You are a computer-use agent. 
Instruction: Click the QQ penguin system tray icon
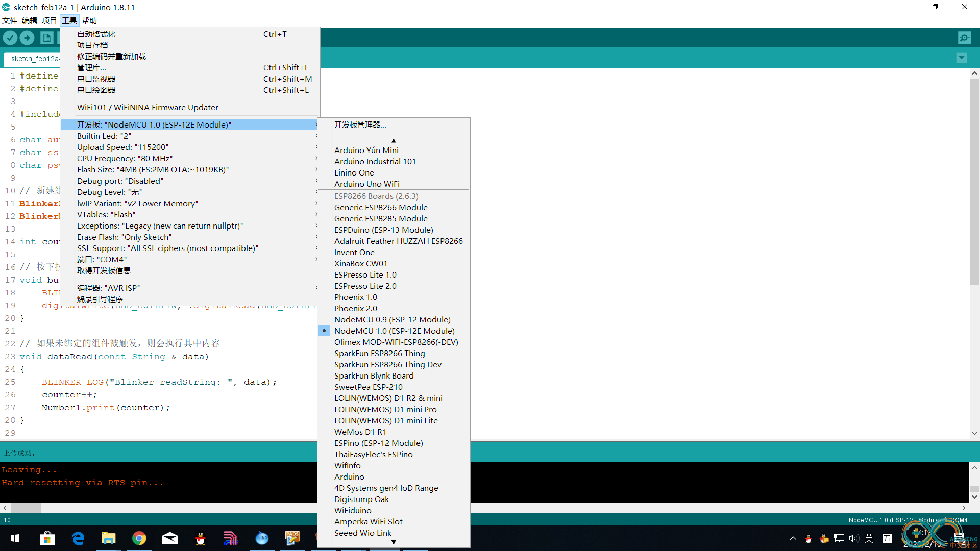pyautogui.click(x=808, y=538)
